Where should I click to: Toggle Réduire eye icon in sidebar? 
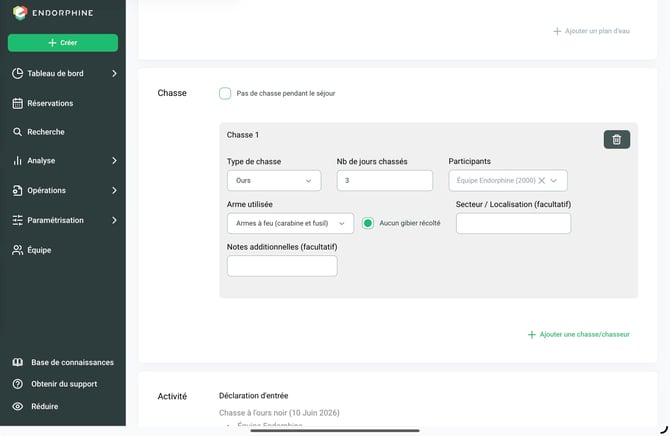click(x=18, y=407)
